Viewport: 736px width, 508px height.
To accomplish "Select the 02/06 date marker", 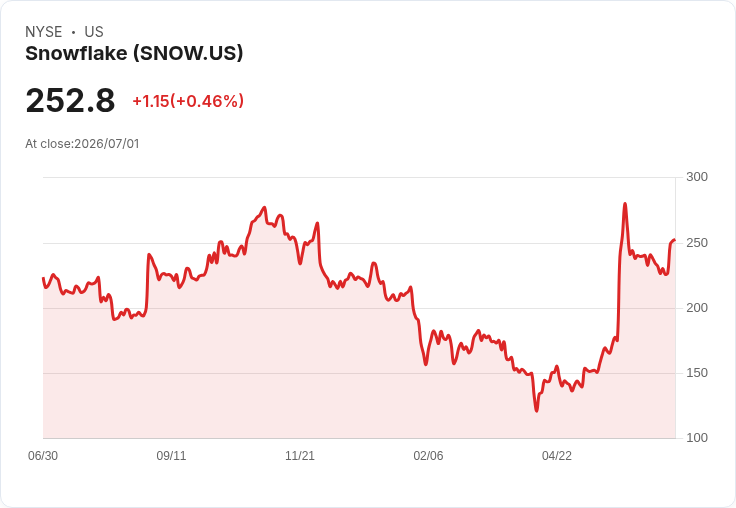I will (428, 455).
